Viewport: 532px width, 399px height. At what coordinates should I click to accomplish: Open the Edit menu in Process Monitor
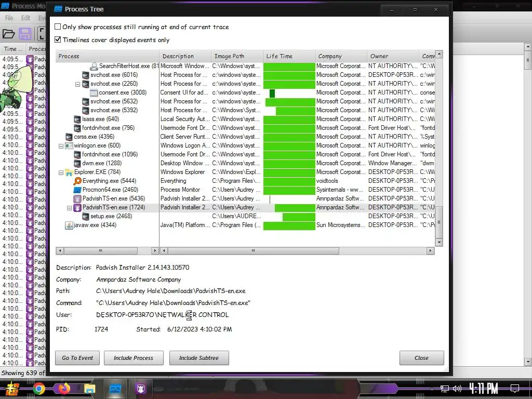point(26,18)
